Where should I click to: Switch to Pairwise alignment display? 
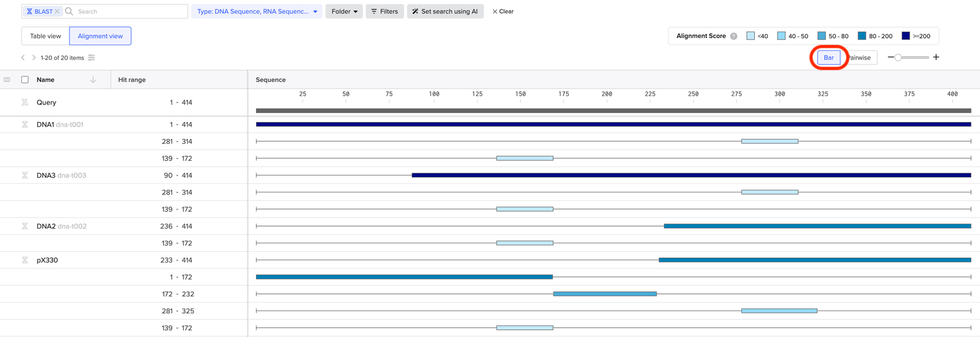point(860,57)
